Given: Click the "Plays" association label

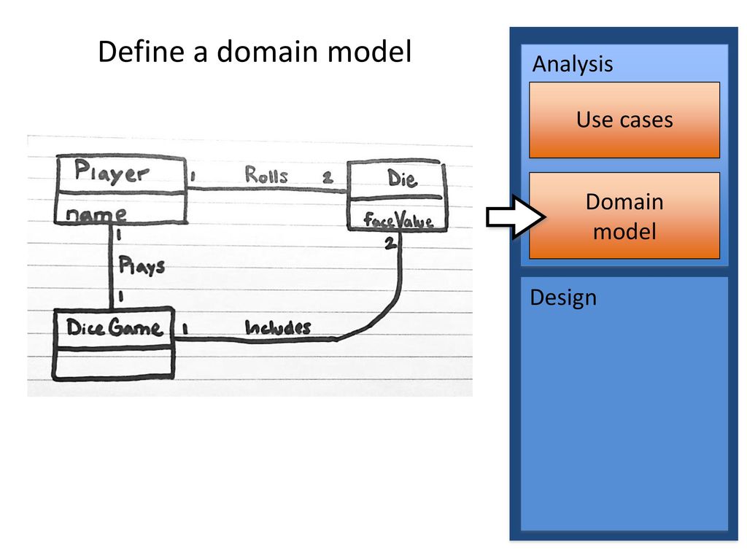Looking at the screenshot, I should coord(142,265).
